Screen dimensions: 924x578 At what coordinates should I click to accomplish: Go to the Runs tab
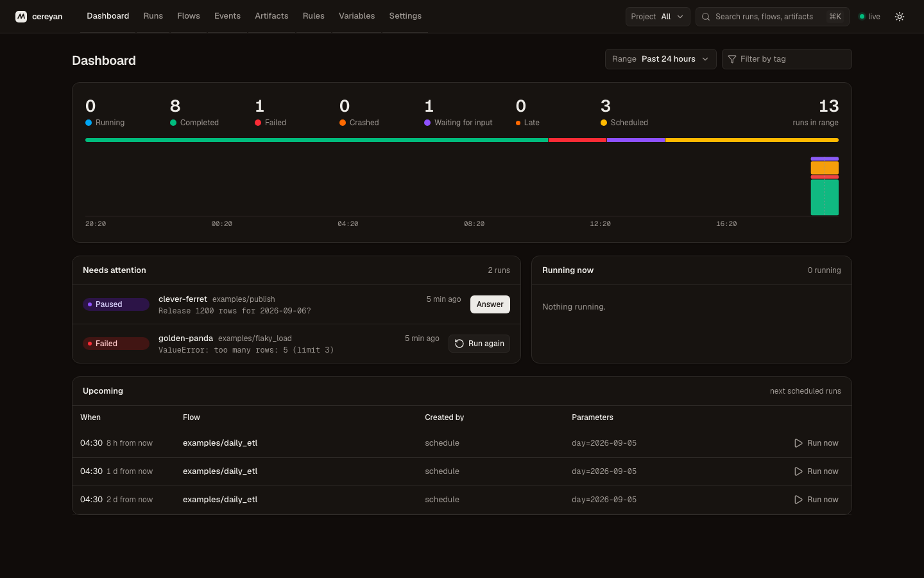click(153, 16)
